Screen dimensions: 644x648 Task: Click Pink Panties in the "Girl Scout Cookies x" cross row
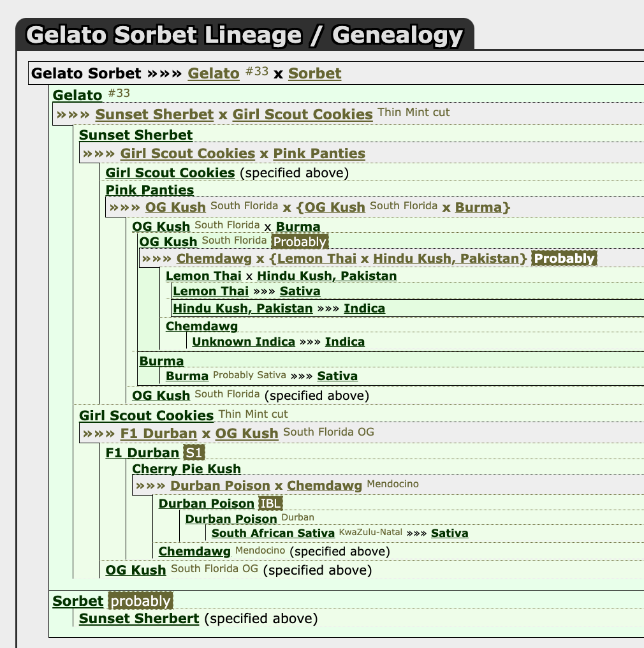[x=319, y=153]
